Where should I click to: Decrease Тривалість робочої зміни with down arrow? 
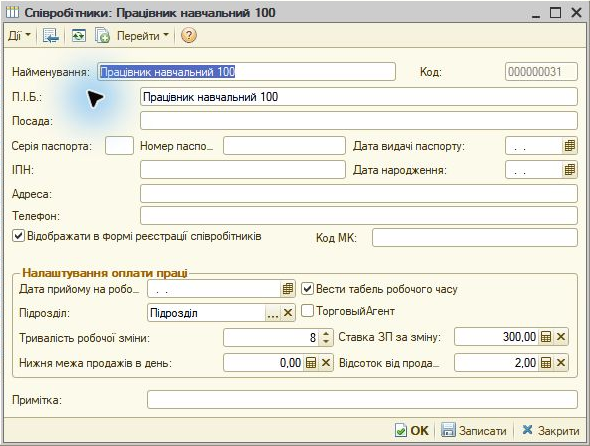coord(326,341)
